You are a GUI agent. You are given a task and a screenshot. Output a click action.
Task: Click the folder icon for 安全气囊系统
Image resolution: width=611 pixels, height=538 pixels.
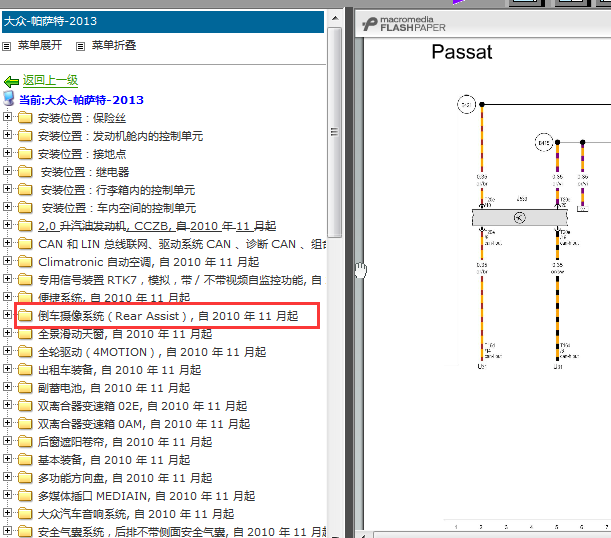pos(25,531)
